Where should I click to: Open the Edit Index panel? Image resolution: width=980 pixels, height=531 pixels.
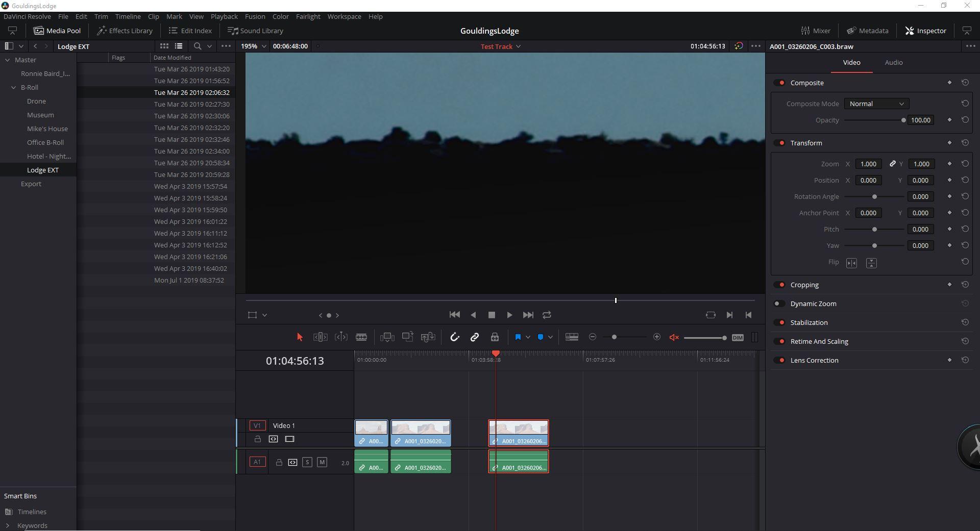point(190,31)
